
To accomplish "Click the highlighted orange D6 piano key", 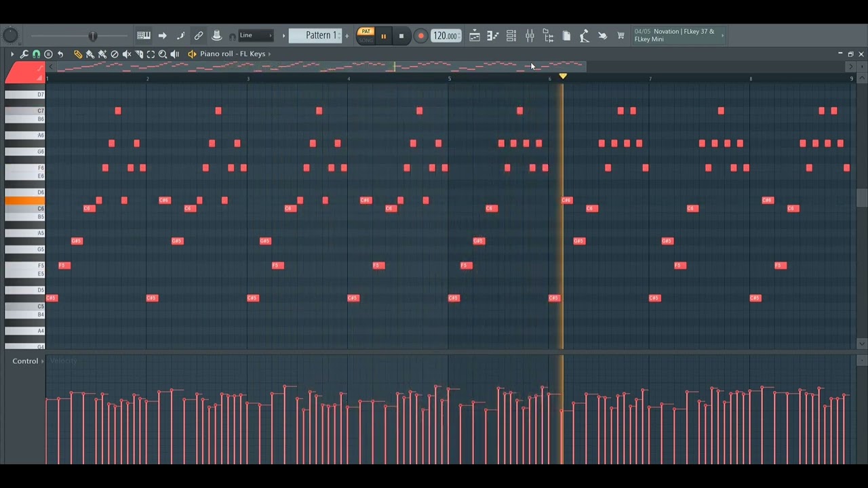I will click(25, 201).
